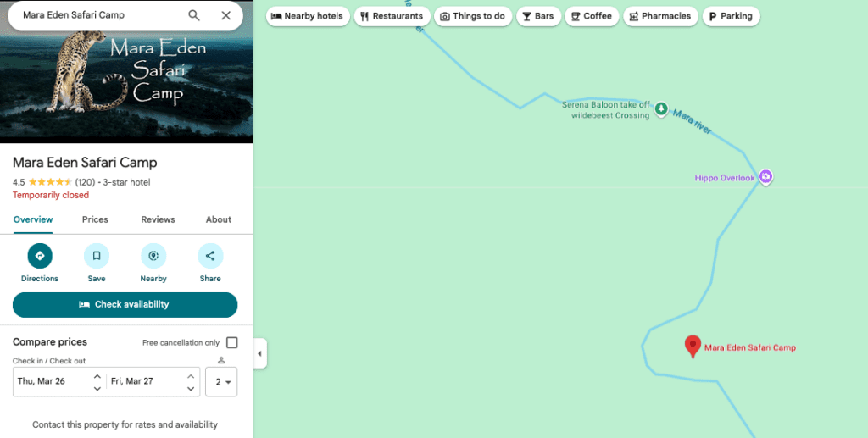
Task: Move the check-out date forward with the up arrow
Action: [191, 376]
